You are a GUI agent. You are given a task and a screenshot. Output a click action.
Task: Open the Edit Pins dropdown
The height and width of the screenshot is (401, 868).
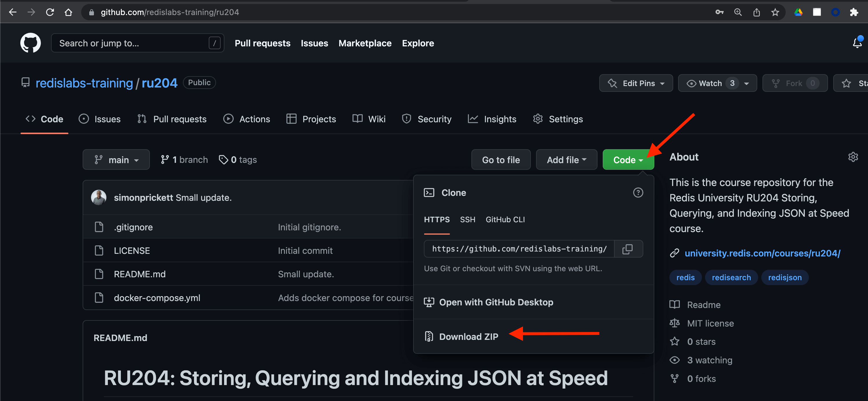point(635,83)
